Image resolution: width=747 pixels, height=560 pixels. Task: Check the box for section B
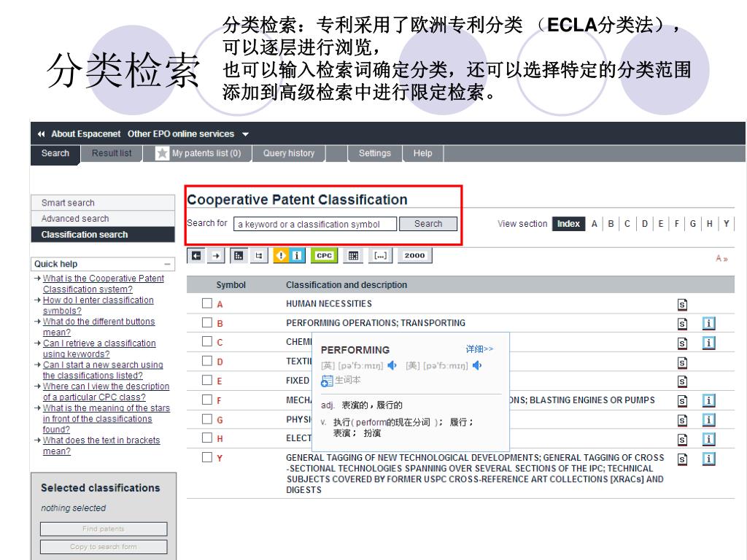click(206, 322)
